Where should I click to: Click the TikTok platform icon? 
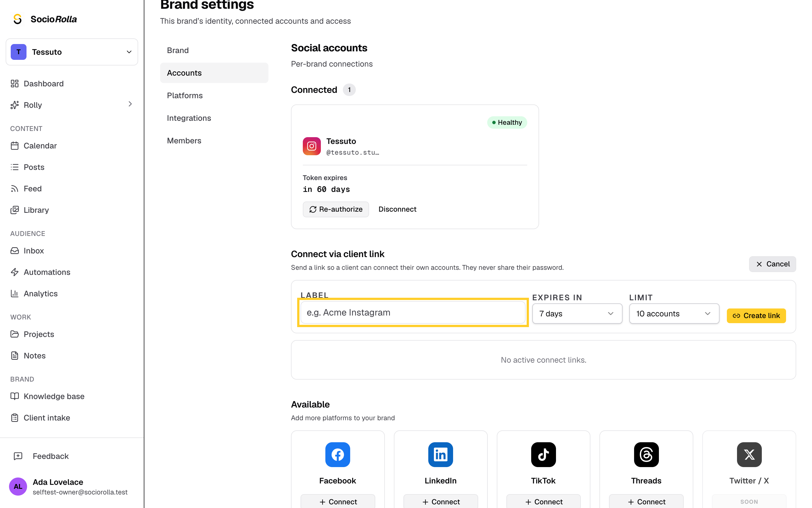(543, 455)
